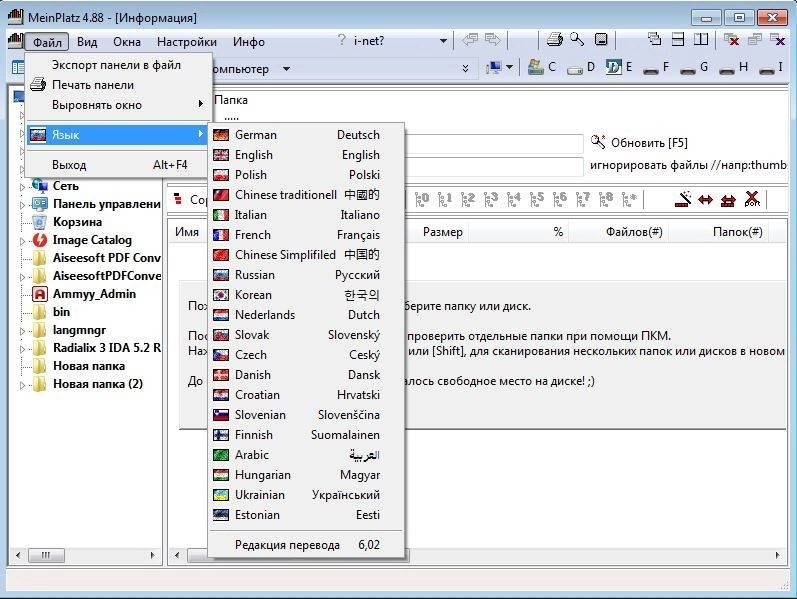This screenshot has width=797, height=599.
Task: Expand the langmngr folder node
Action: point(22,332)
